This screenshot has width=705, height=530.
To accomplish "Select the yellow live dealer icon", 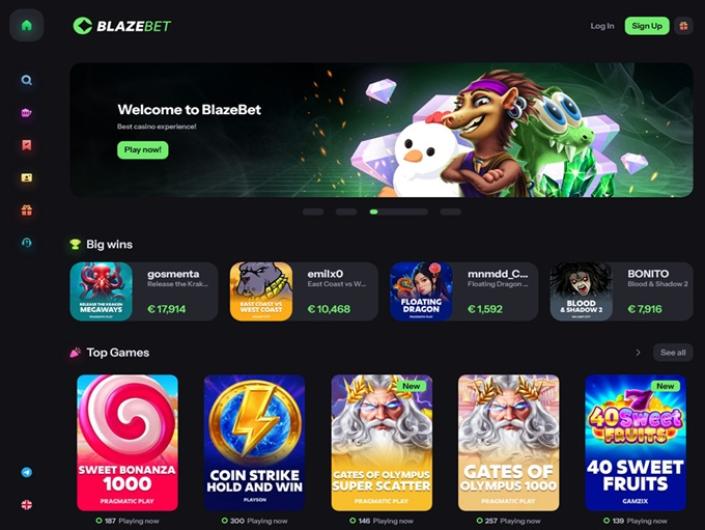I will tap(27, 178).
